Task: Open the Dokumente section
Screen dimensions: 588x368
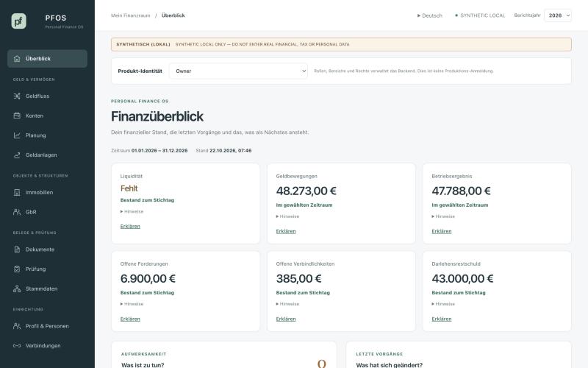Action: pos(47,250)
